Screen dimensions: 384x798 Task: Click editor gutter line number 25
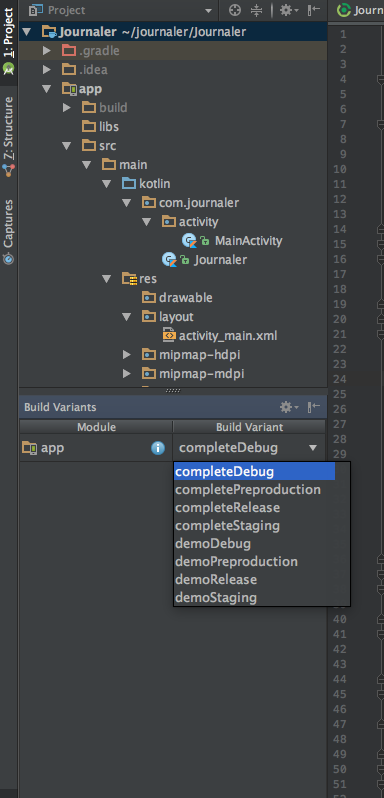[340, 394]
